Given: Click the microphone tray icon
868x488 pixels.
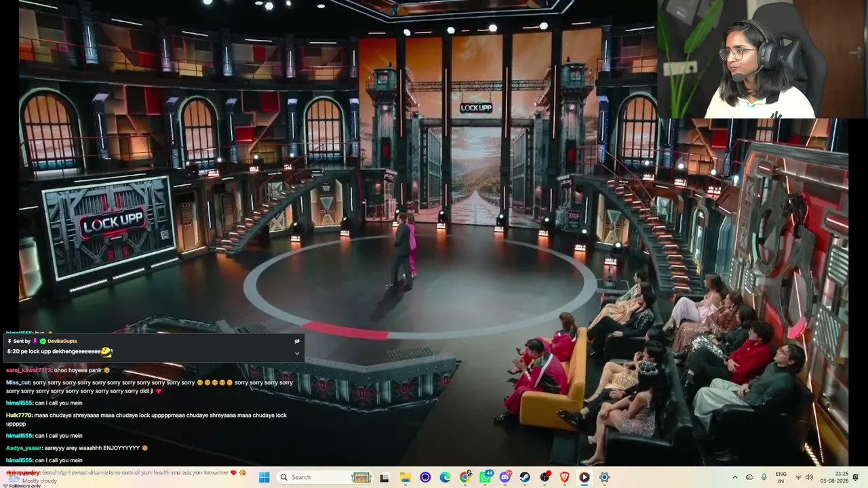Looking at the screenshot, I should coord(764,477).
